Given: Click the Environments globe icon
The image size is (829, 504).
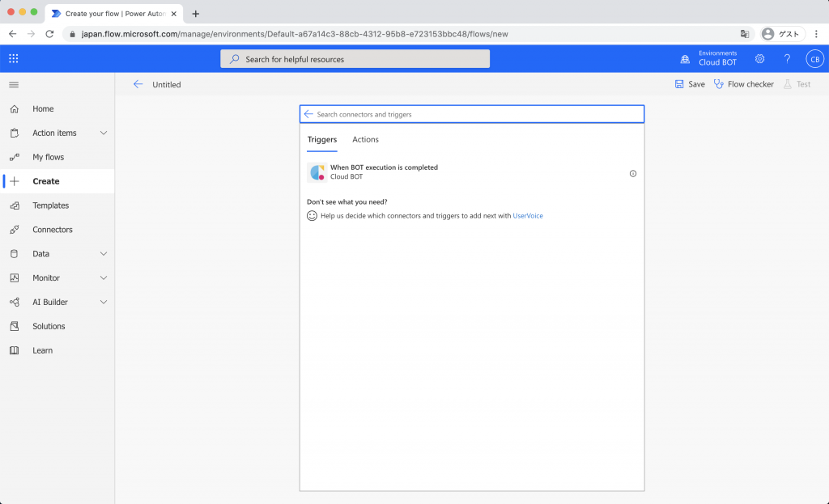Looking at the screenshot, I should point(685,59).
